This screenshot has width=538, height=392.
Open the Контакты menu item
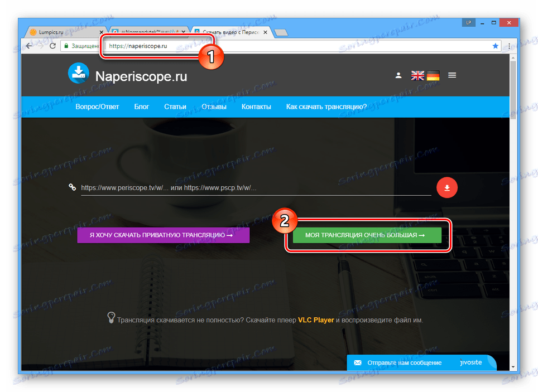coord(256,107)
